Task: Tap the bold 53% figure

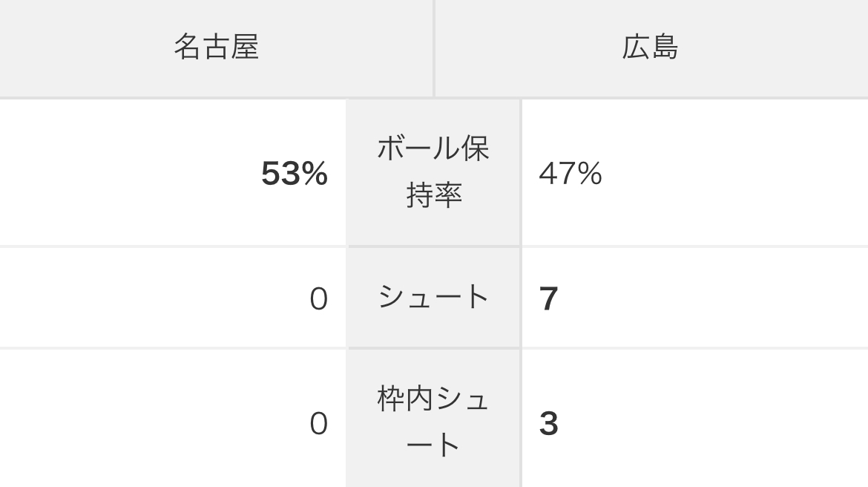Action: 295,174
